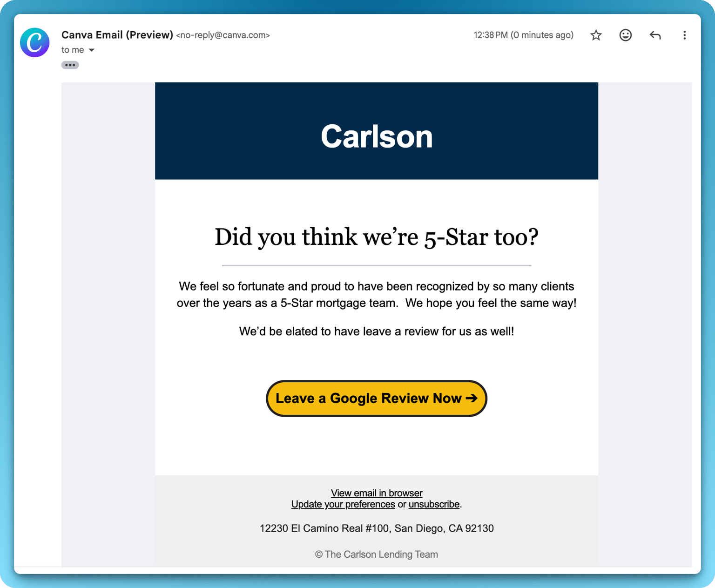Open Update your preferences link
The width and height of the screenshot is (715, 588).
[343, 505]
